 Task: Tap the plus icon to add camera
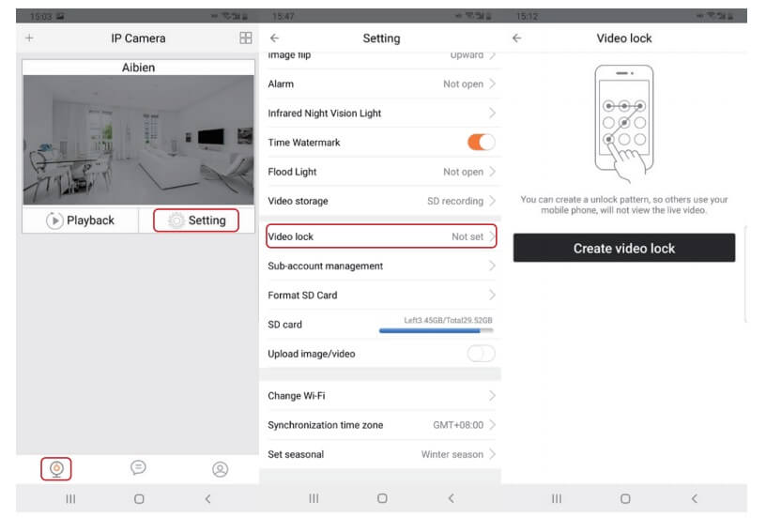coord(29,38)
